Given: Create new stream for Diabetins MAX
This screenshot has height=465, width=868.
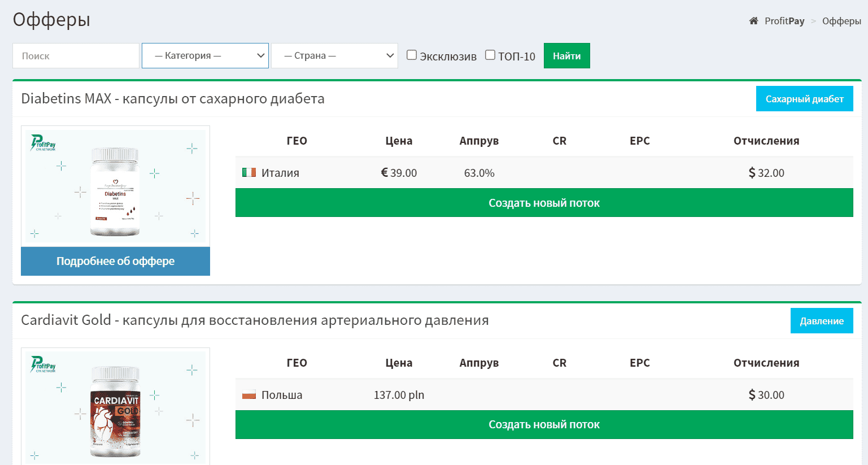Looking at the screenshot, I should coord(544,203).
